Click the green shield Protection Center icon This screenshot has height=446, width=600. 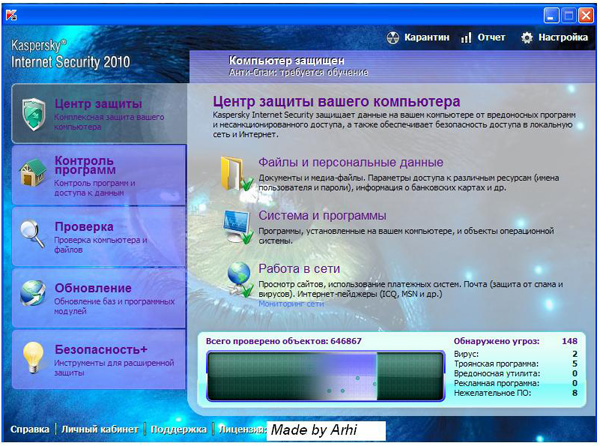pyautogui.click(x=34, y=114)
